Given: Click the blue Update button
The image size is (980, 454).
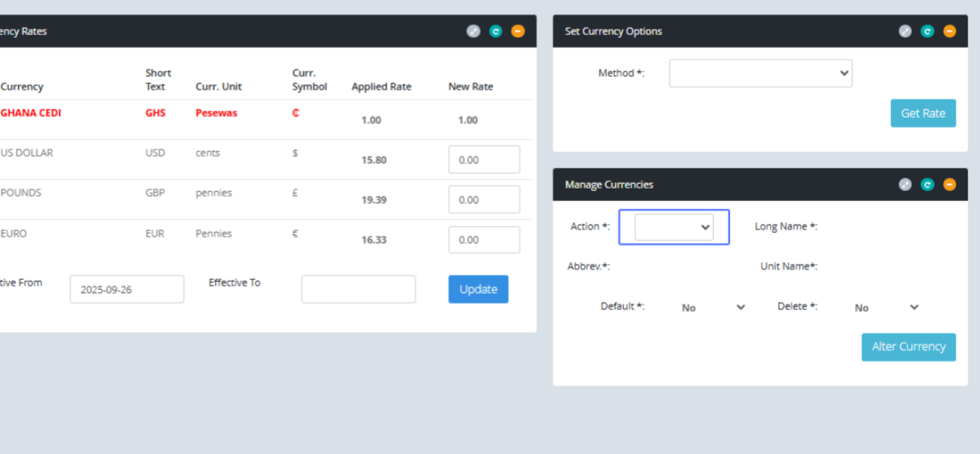Looking at the screenshot, I should tap(478, 289).
